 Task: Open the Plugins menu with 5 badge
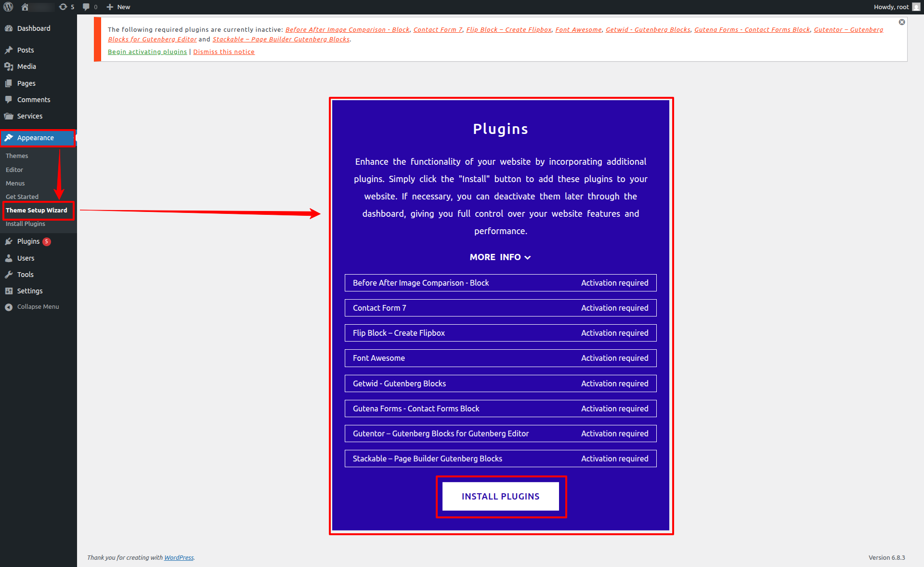pyautogui.click(x=28, y=241)
